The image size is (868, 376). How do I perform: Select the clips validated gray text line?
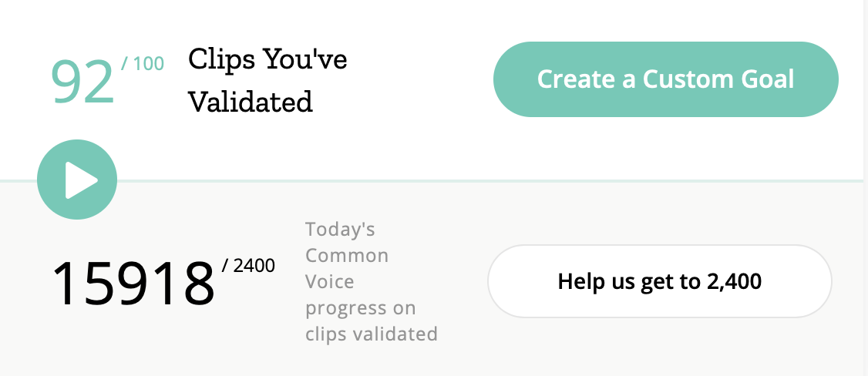tap(372, 334)
